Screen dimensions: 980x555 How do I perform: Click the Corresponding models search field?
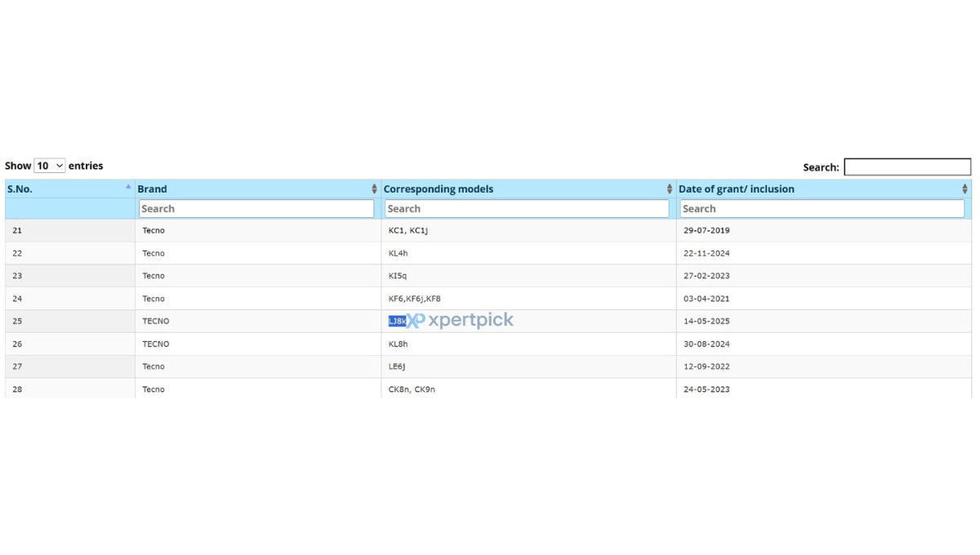point(527,209)
